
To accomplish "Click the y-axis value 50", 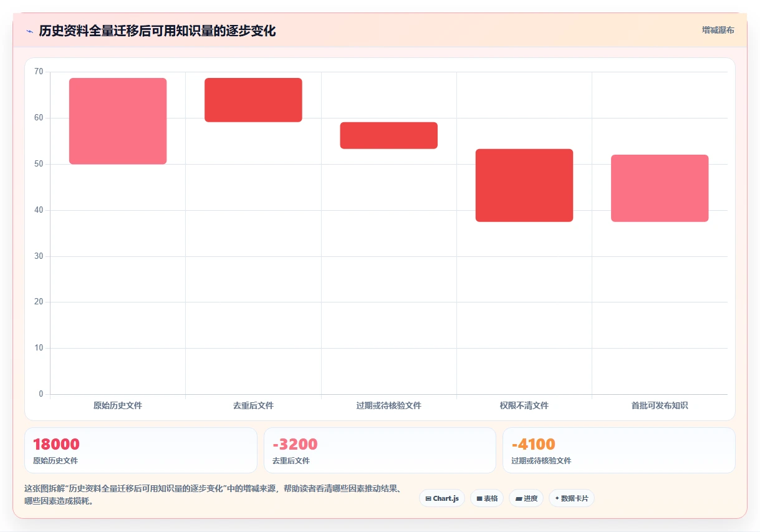I will (x=39, y=164).
